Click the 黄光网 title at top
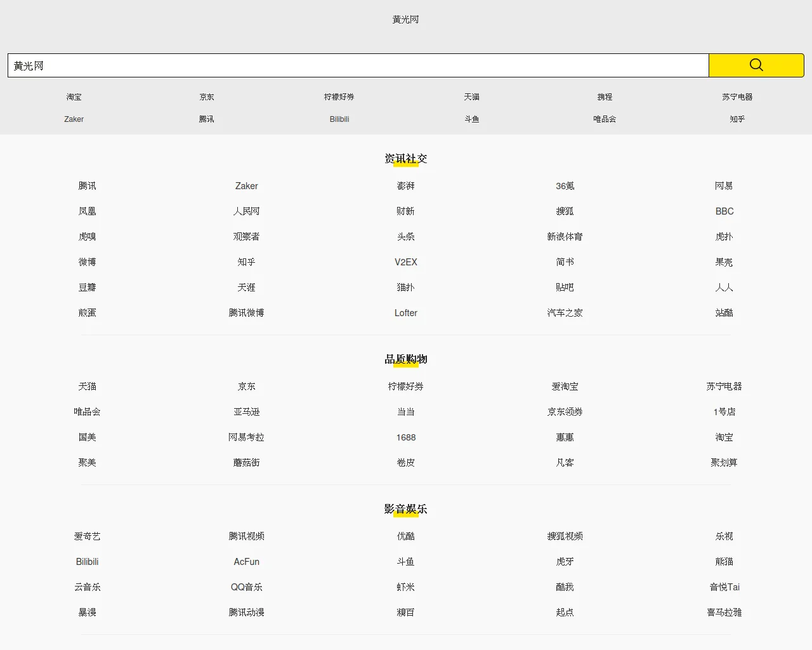Image resolution: width=812 pixels, height=650 pixels. coord(406,20)
